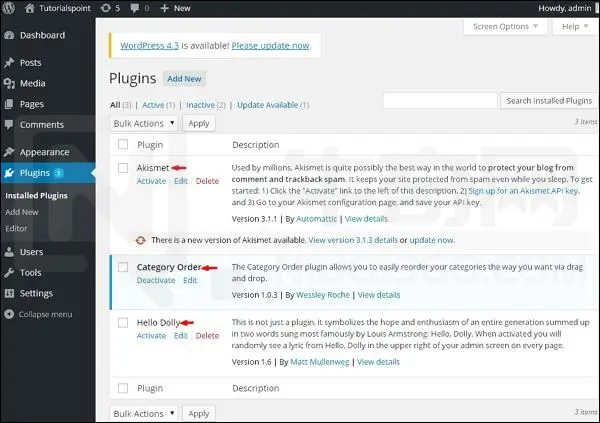View details for Category Order plugin
The image size is (600, 423).
coord(379,295)
